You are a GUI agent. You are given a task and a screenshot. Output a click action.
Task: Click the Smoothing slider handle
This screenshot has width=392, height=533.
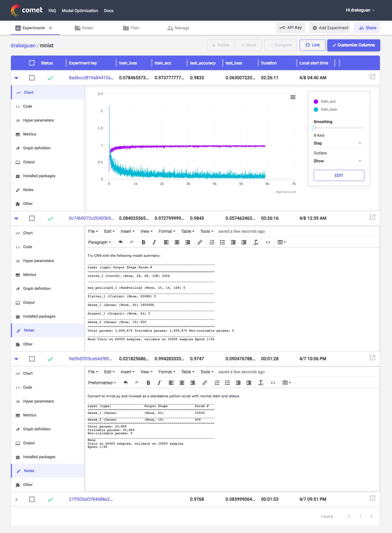[x=314, y=128]
